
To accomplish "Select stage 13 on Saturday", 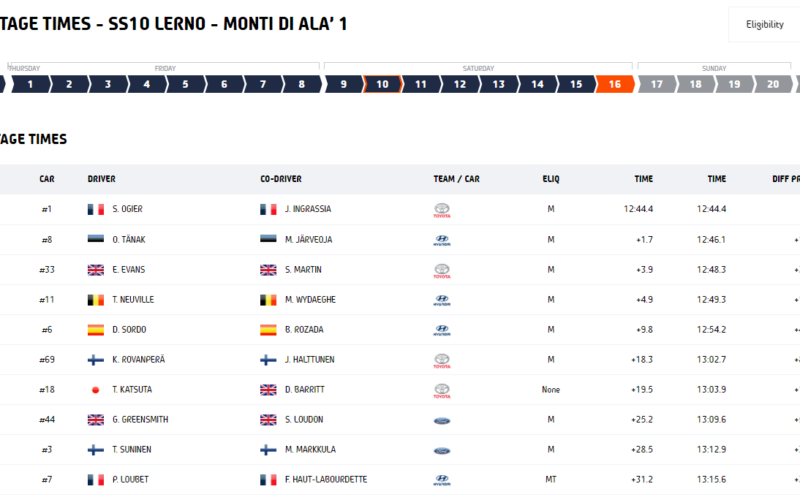I will pos(498,84).
